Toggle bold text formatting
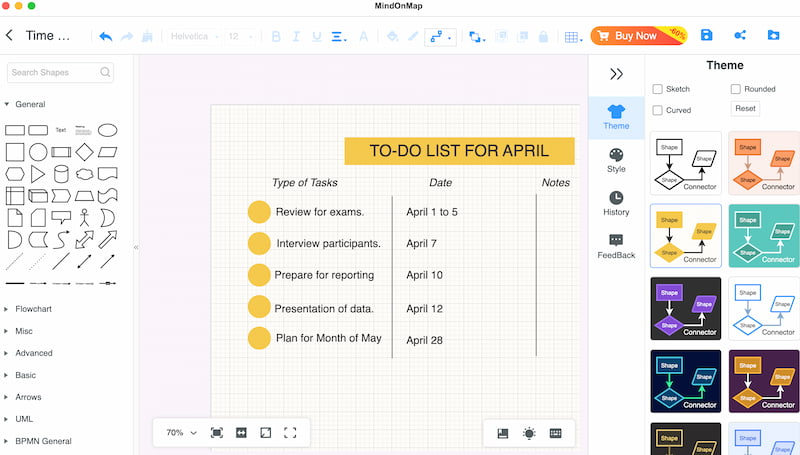 point(276,36)
